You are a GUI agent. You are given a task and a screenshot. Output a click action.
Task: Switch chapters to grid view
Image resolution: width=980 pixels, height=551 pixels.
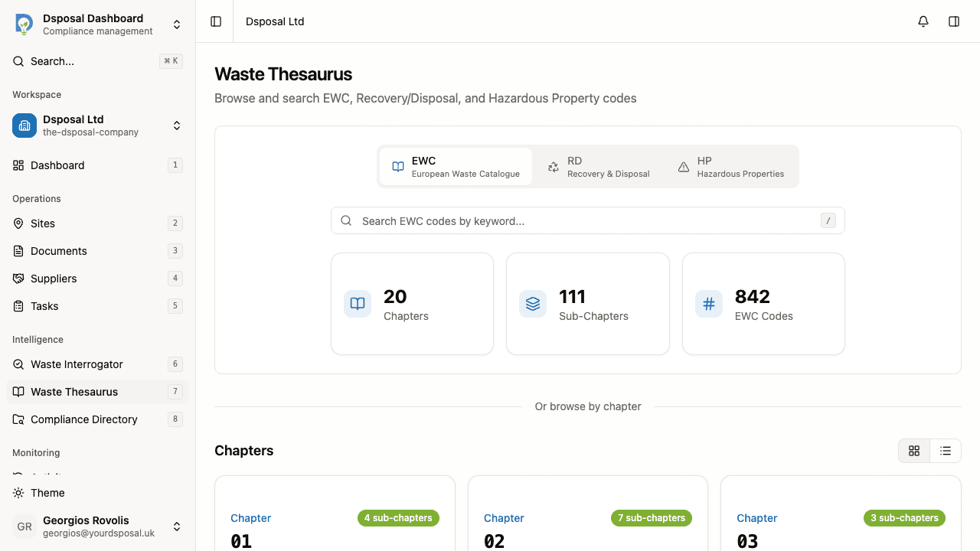914,451
